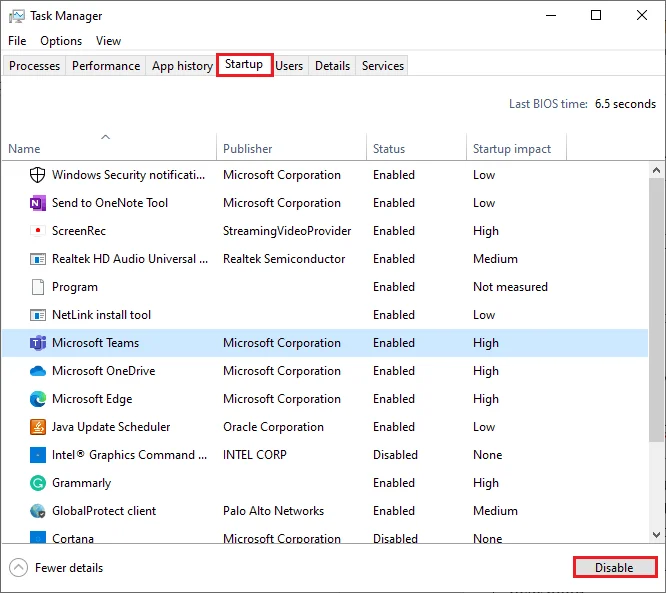The height and width of the screenshot is (593, 666).
Task: Click INTEL CORP publisher cell
Action: pos(254,455)
